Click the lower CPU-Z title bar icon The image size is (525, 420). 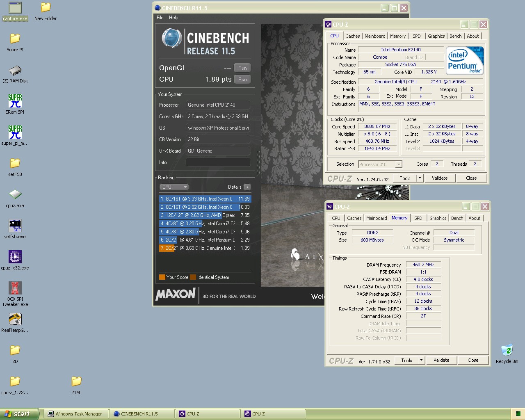tap(330, 206)
